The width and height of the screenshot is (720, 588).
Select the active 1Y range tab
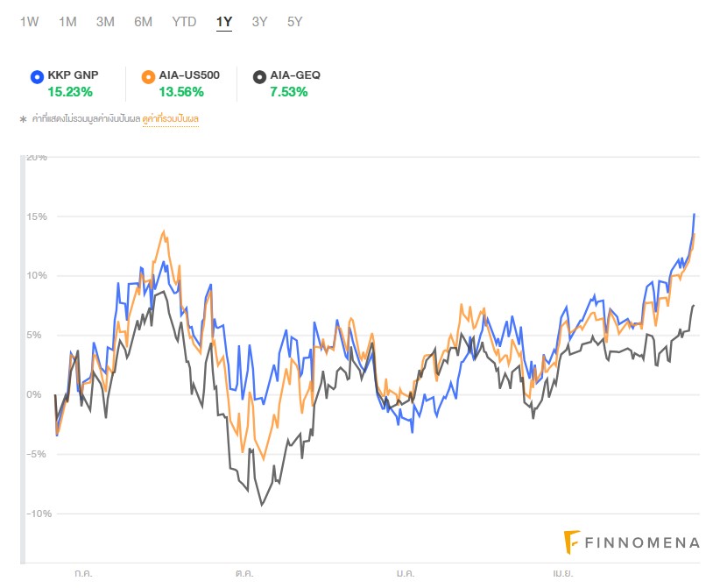[223, 22]
